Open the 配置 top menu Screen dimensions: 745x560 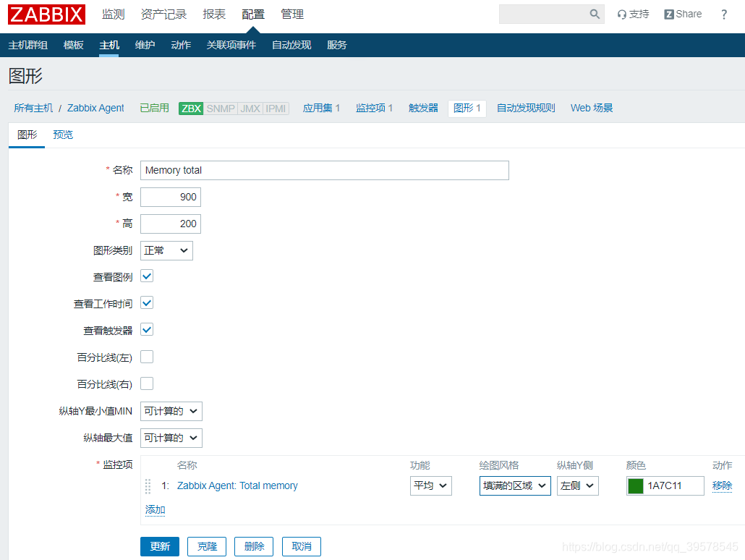(252, 14)
